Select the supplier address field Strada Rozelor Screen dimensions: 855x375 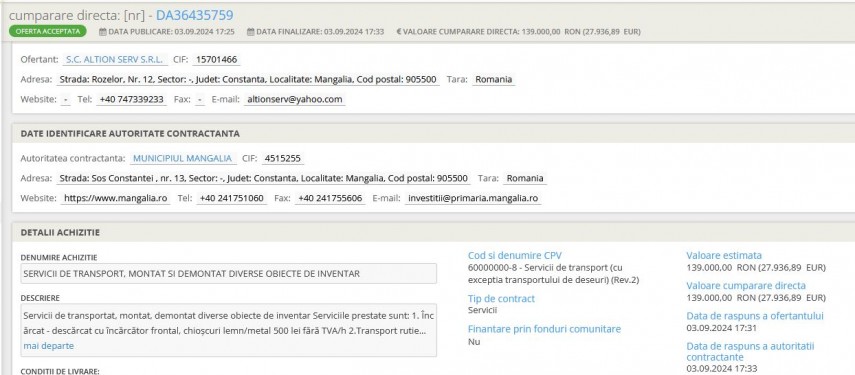coord(248,80)
